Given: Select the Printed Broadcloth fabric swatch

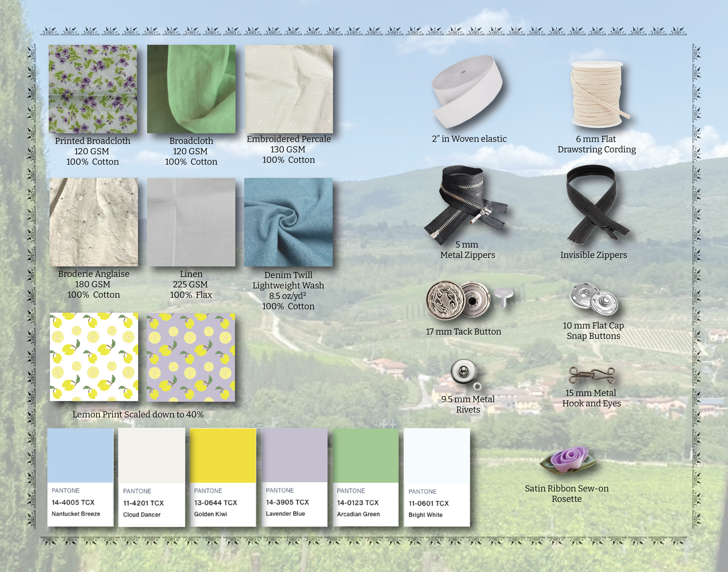Looking at the screenshot, I should [93, 90].
